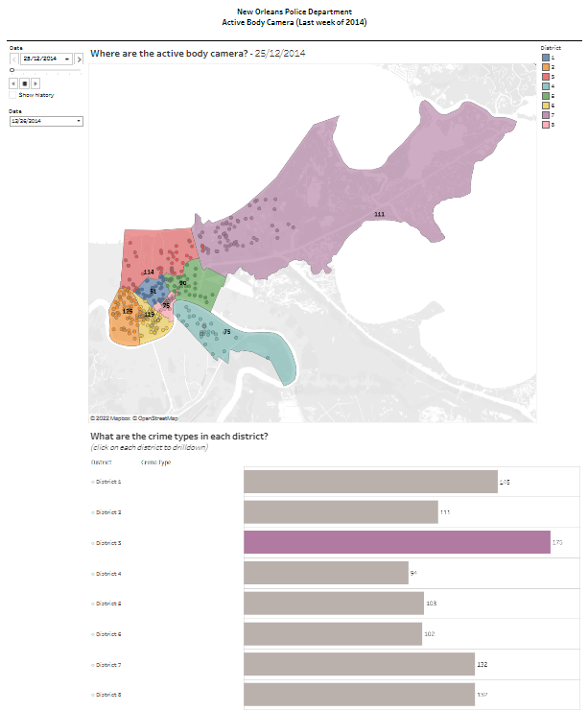Go to the previous date with left arrow

point(13,59)
